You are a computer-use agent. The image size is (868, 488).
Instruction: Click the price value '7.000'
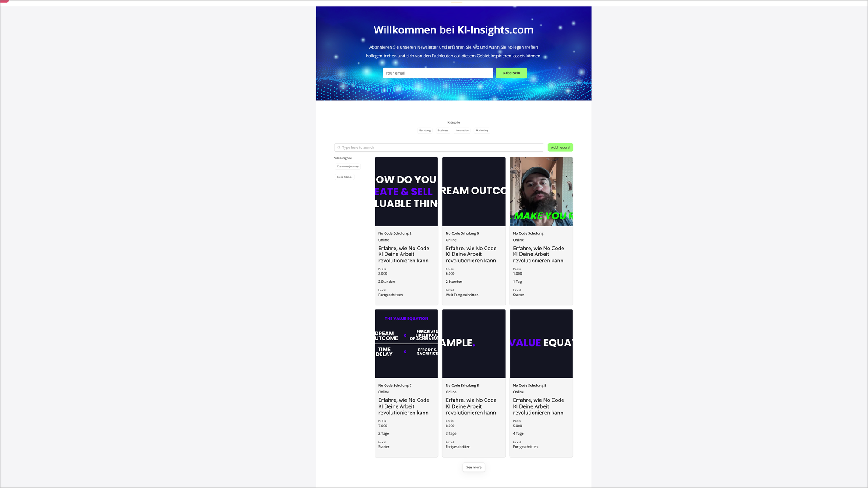tap(383, 426)
